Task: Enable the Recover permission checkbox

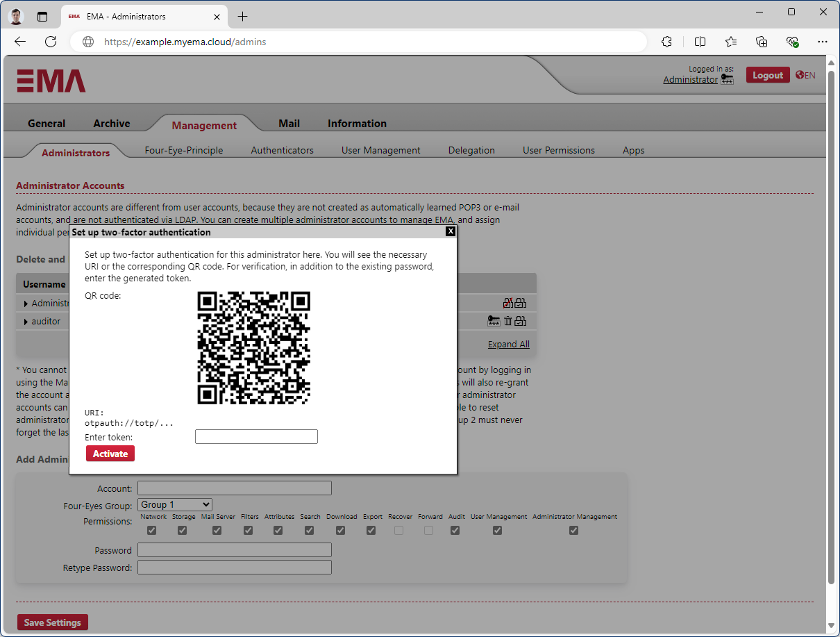Action: click(x=398, y=531)
